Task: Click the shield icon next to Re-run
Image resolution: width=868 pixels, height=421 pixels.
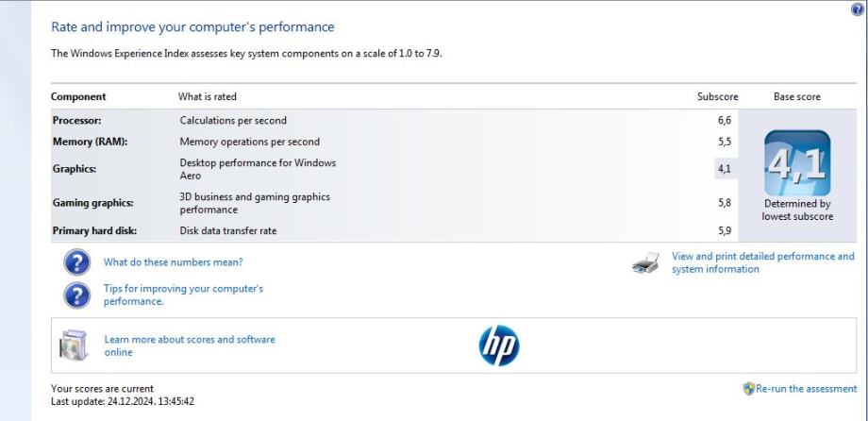Action: point(749,389)
